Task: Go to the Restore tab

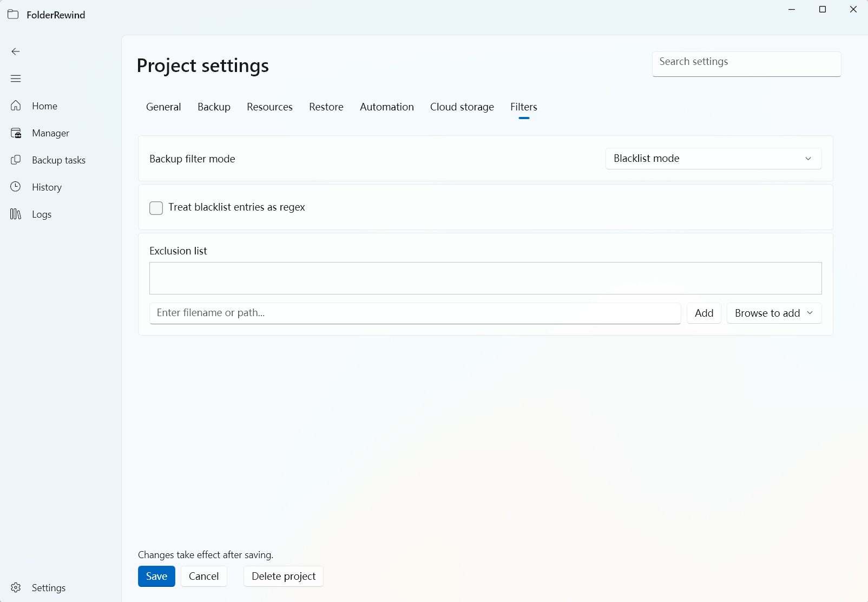Action: tap(326, 107)
